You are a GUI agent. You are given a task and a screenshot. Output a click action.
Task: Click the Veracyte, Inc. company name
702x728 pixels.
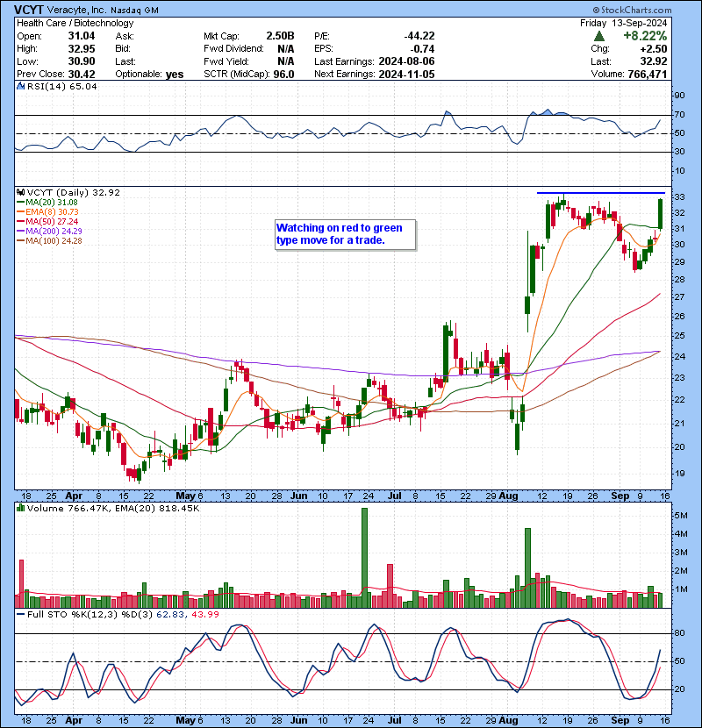coord(76,11)
